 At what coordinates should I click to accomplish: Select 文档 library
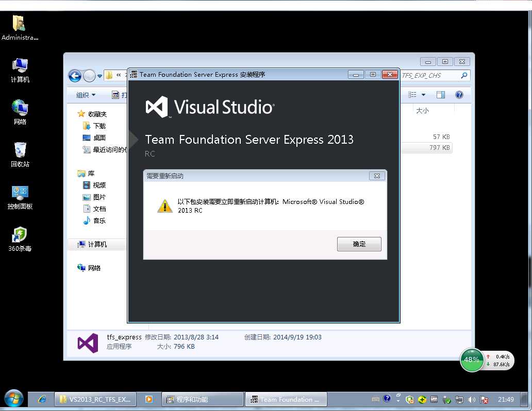click(95, 209)
